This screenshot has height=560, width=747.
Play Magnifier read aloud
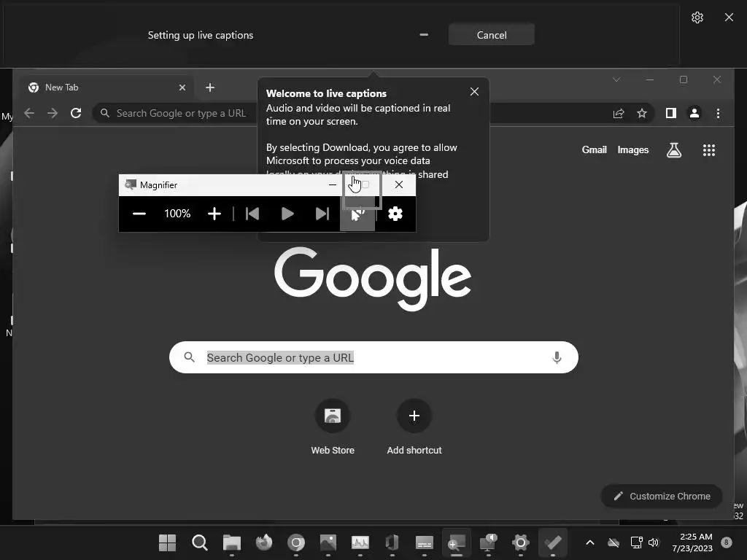tap(287, 214)
